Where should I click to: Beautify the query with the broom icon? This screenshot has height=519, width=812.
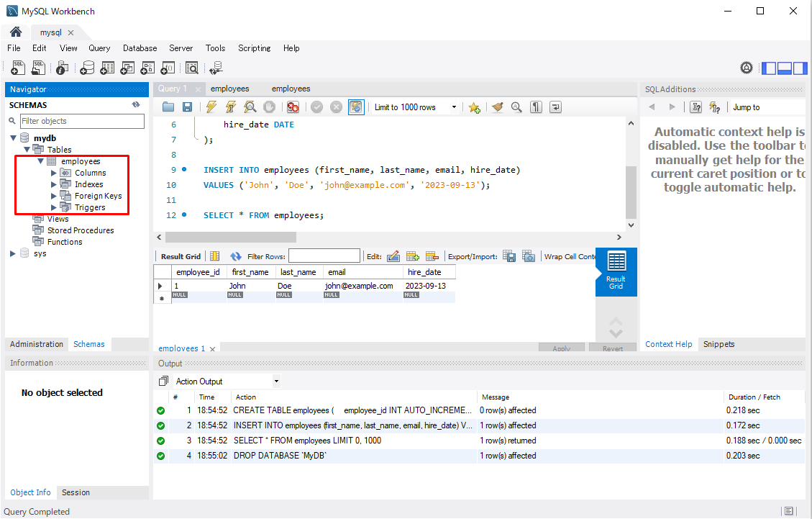click(496, 107)
